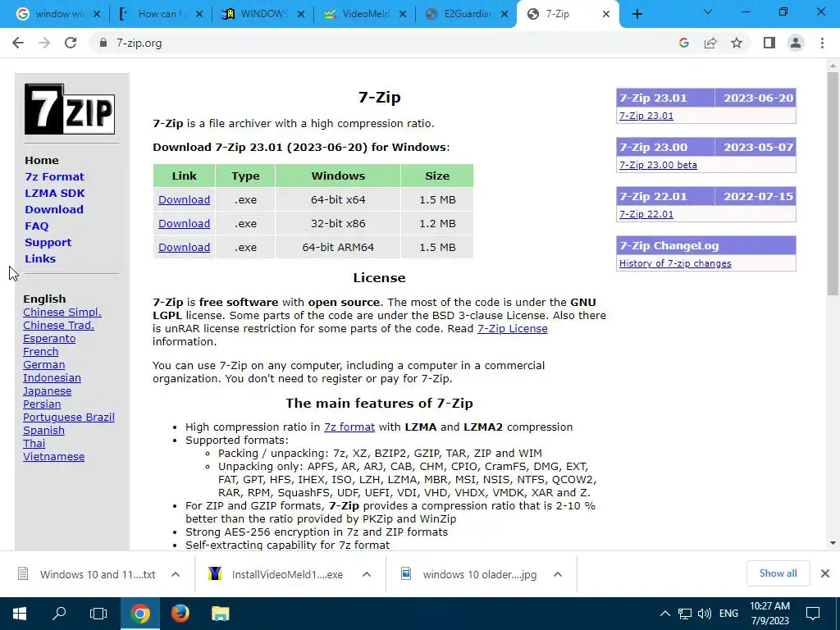Image resolution: width=840 pixels, height=630 pixels.
Task: Open Download page in sidebar
Action: pos(54,209)
